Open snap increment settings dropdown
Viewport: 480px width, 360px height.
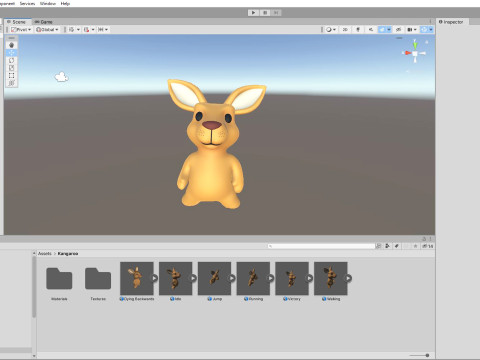(103, 30)
